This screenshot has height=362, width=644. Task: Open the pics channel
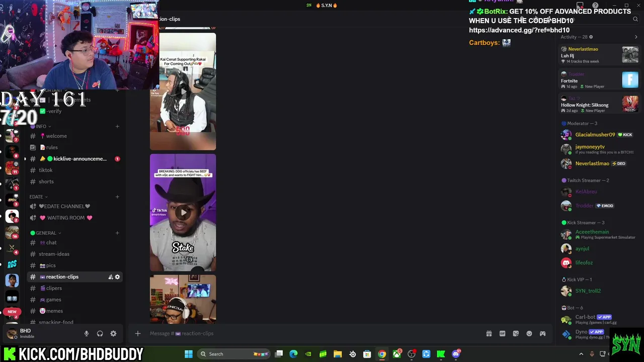tap(74, 265)
